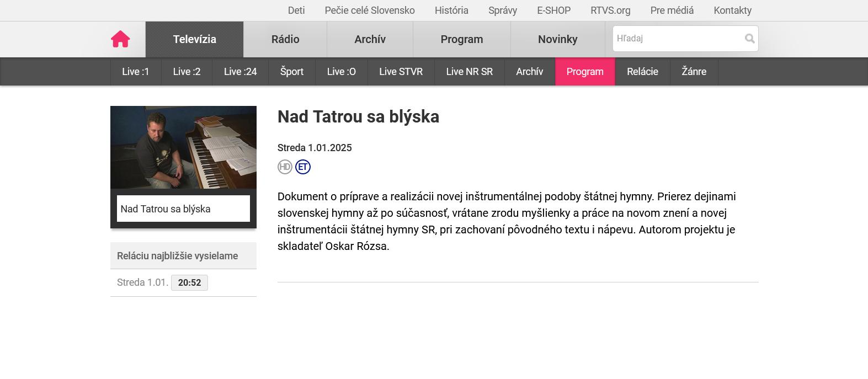Screen dimensions: 868x379
Task: Select Live NR SR broadcast
Action: (x=469, y=72)
